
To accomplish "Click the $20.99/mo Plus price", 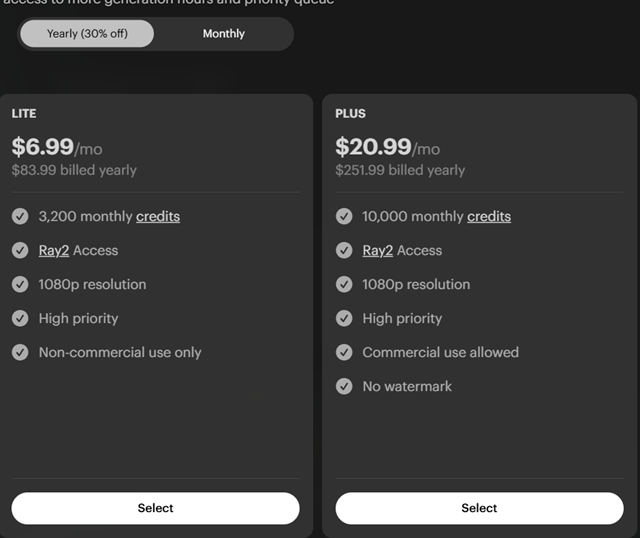I will tap(387, 147).
